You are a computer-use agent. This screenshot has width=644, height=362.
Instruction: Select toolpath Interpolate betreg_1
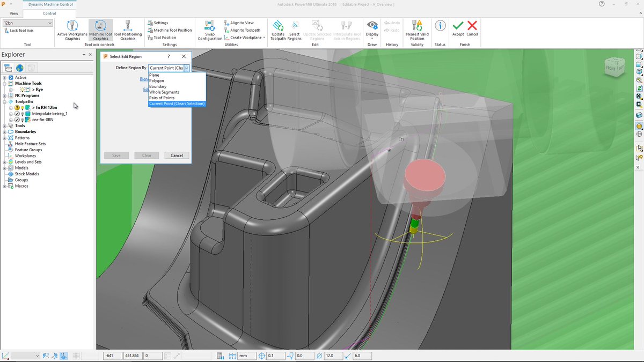click(x=50, y=114)
